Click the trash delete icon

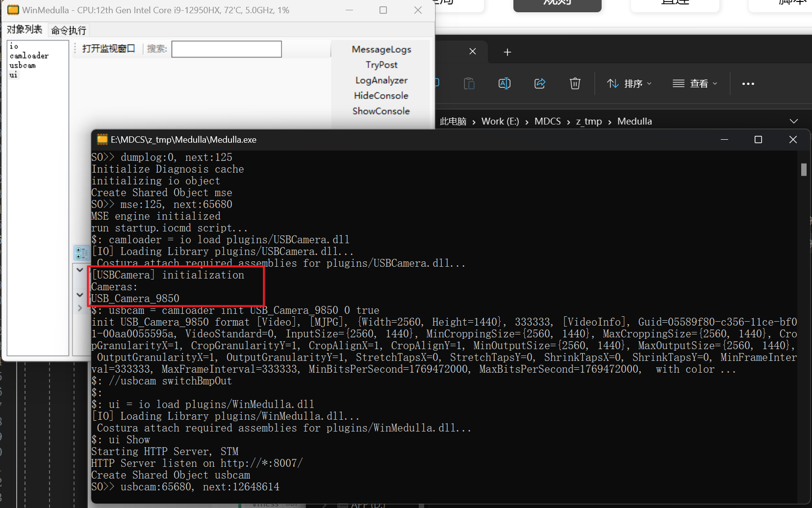click(x=575, y=84)
